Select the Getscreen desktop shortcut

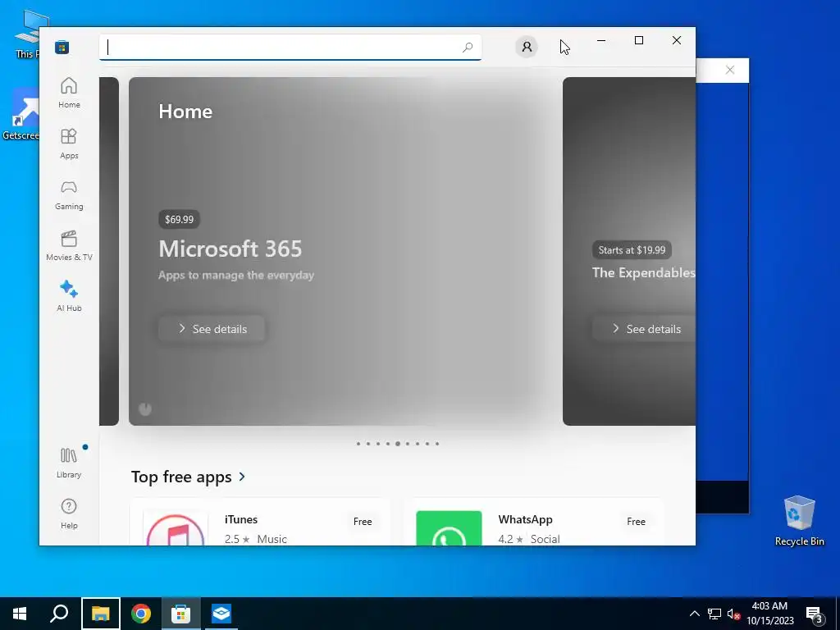[x=21, y=115]
